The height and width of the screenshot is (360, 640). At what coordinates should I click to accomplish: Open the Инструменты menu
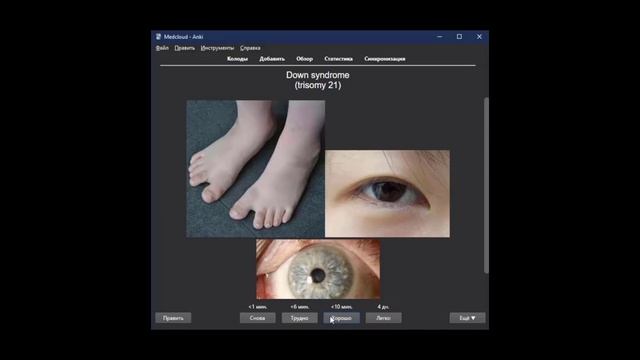[217, 48]
